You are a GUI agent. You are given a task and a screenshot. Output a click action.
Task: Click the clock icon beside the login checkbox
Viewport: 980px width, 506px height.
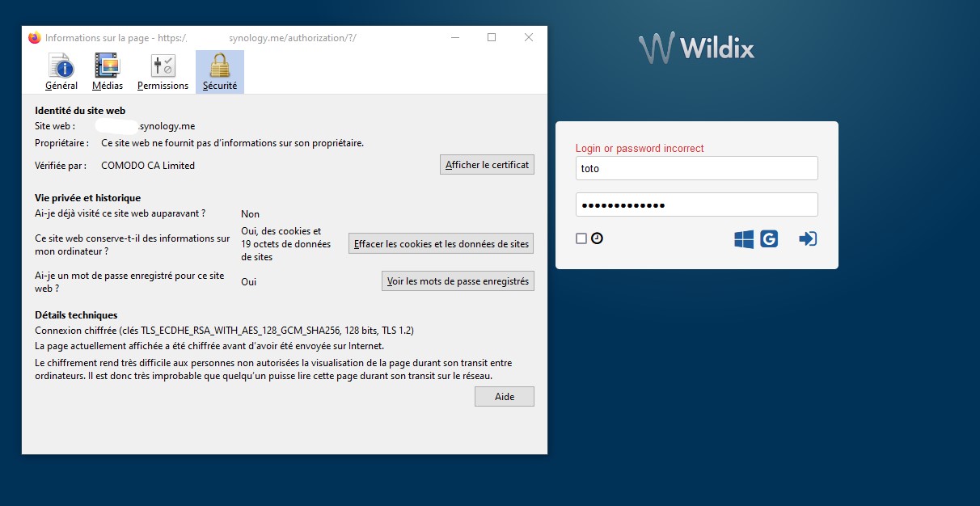(x=597, y=238)
